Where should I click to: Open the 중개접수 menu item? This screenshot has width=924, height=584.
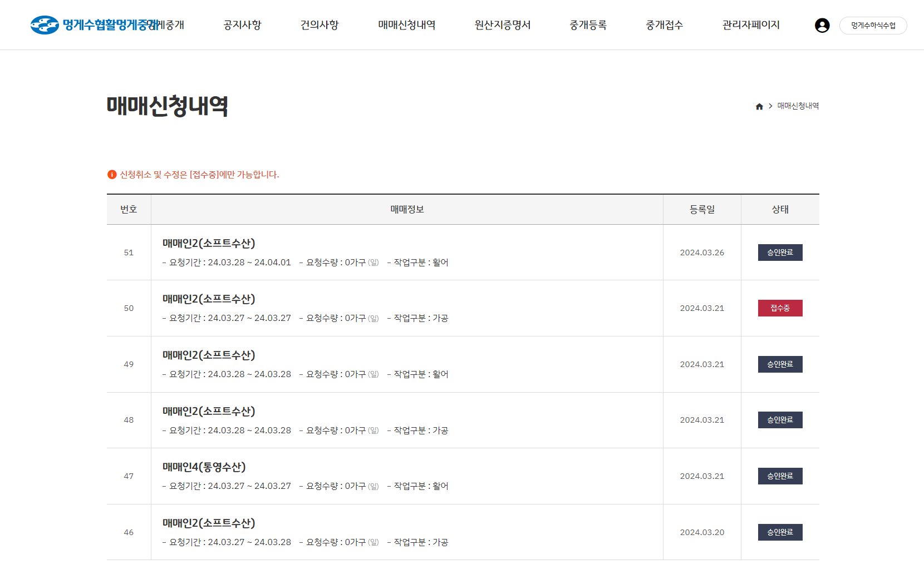point(664,25)
